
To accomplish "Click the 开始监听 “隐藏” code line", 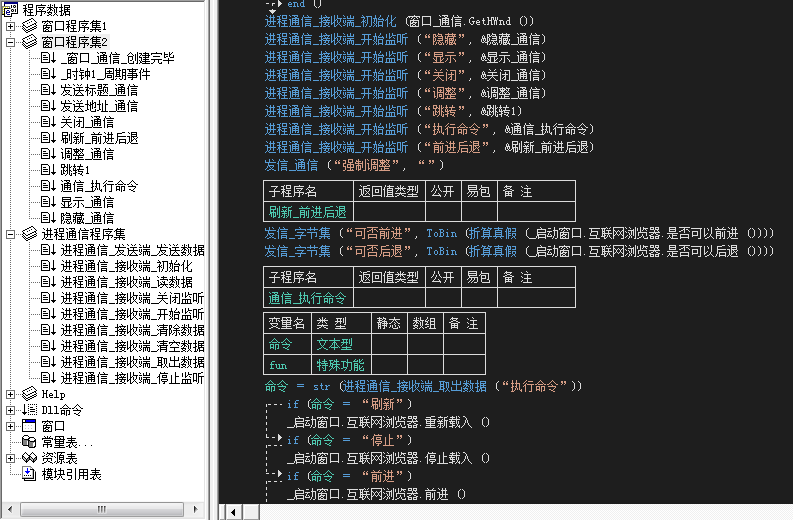I will tap(406, 39).
